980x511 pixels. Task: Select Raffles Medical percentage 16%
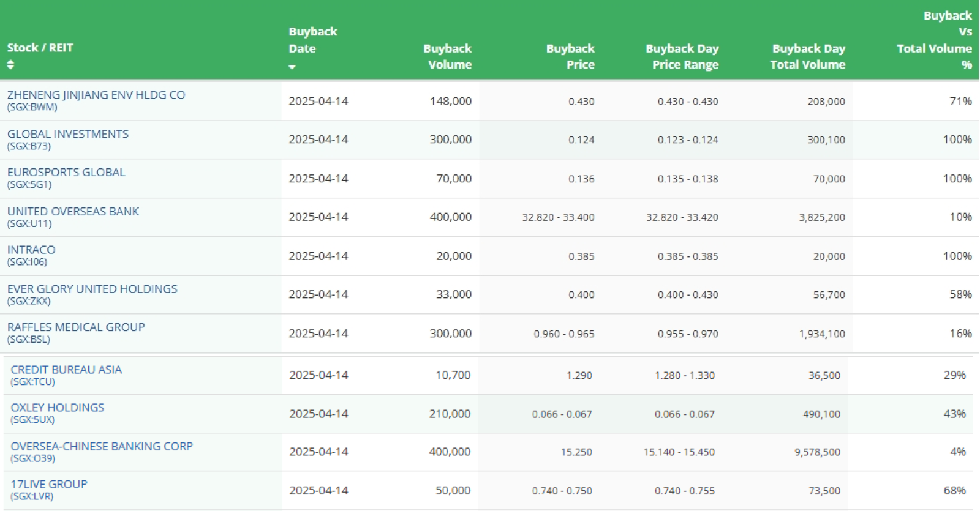coord(961,334)
